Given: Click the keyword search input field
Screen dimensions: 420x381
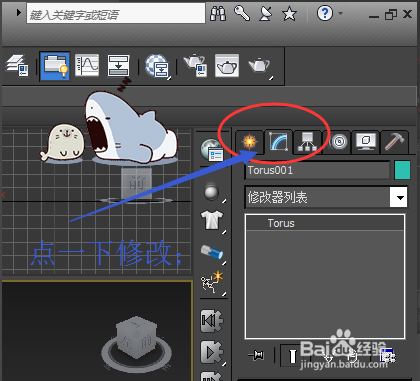Looking at the screenshot, I should click(116, 14).
